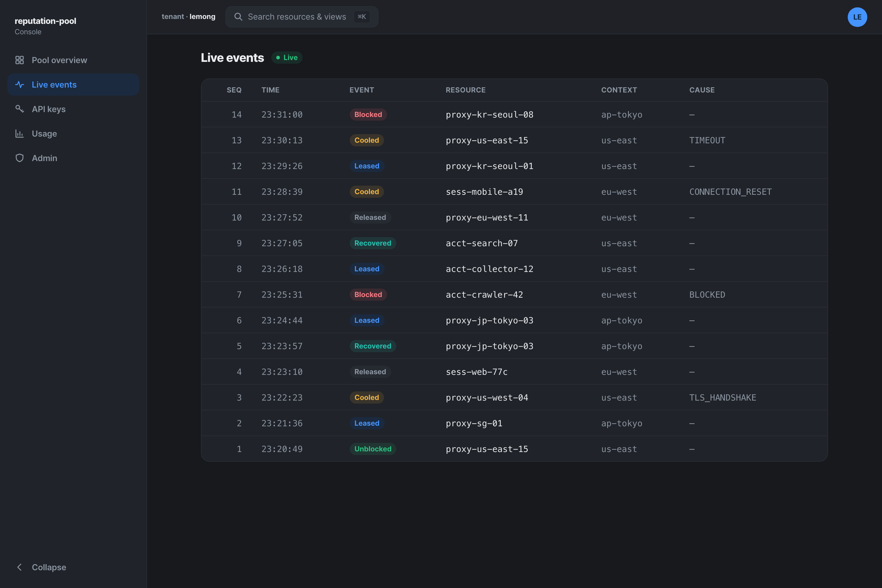
Task: Click sequence number 12
Action: pos(237,166)
